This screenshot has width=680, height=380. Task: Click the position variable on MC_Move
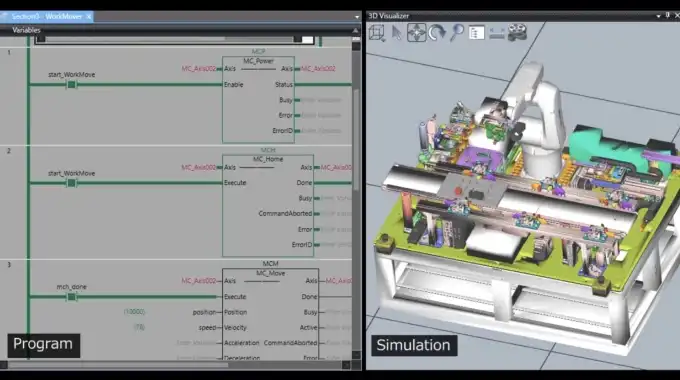[x=204, y=312]
